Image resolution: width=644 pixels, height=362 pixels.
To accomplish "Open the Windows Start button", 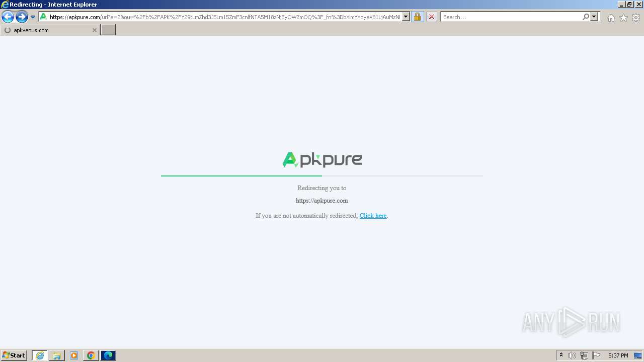I will click(14, 355).
